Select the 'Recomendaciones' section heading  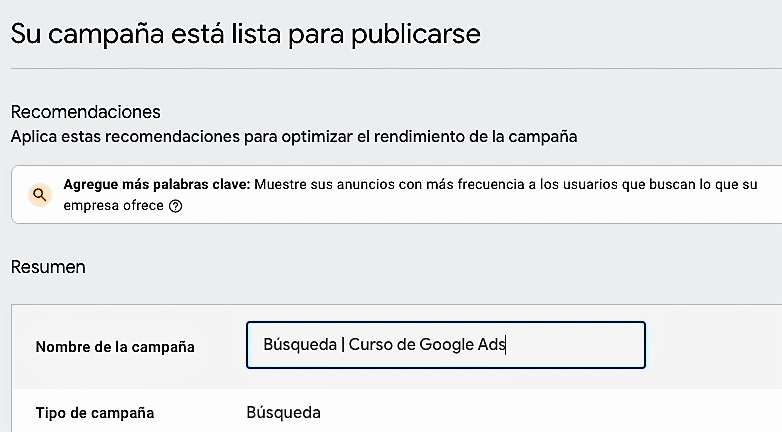click(85, 111)
